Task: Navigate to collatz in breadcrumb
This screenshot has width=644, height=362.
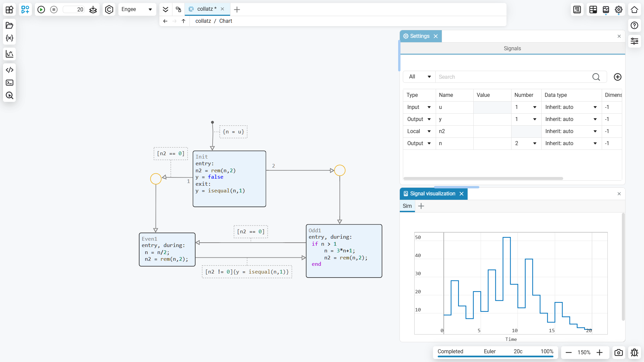Action: click(203, 21)
